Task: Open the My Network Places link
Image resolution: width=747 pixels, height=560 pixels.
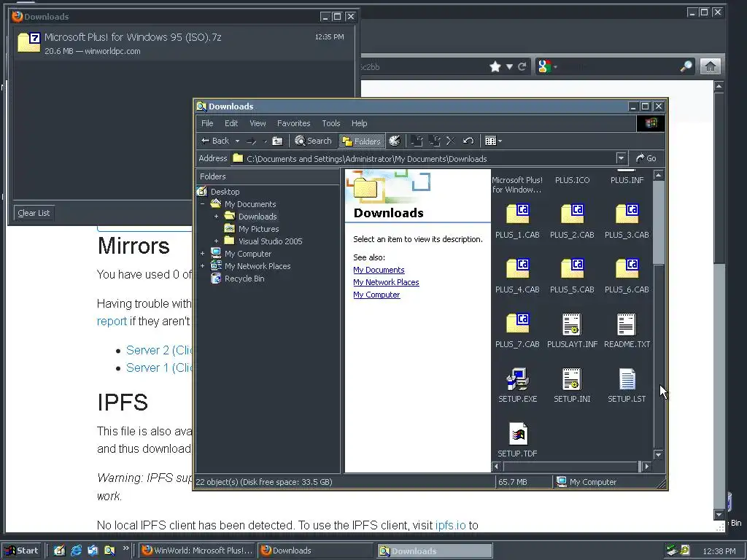Action: point(386,282)
